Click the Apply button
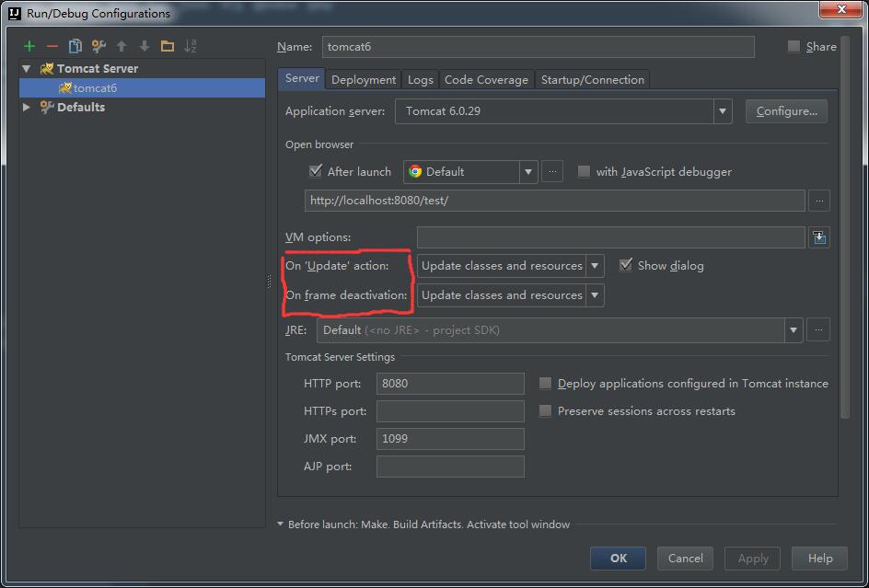 (x=753, y=558)
